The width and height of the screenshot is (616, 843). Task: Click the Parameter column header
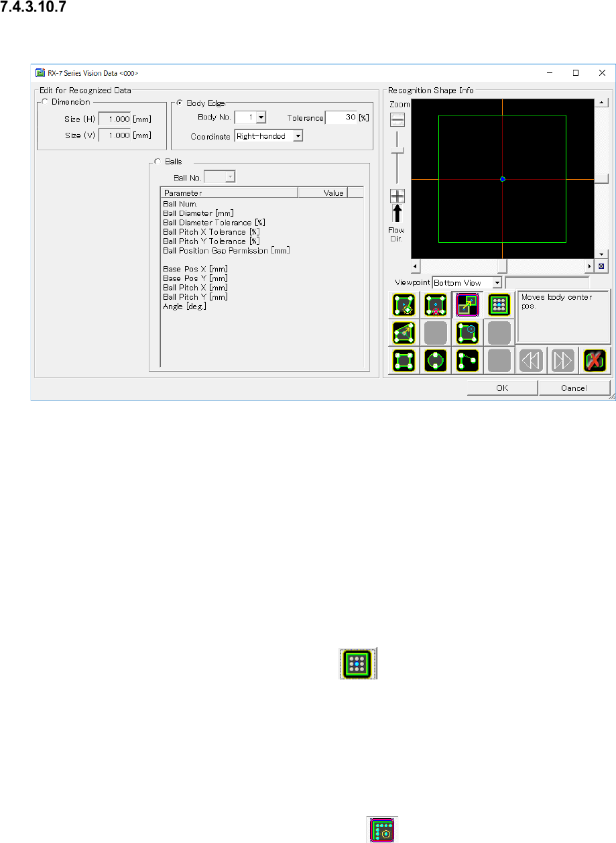229,193
